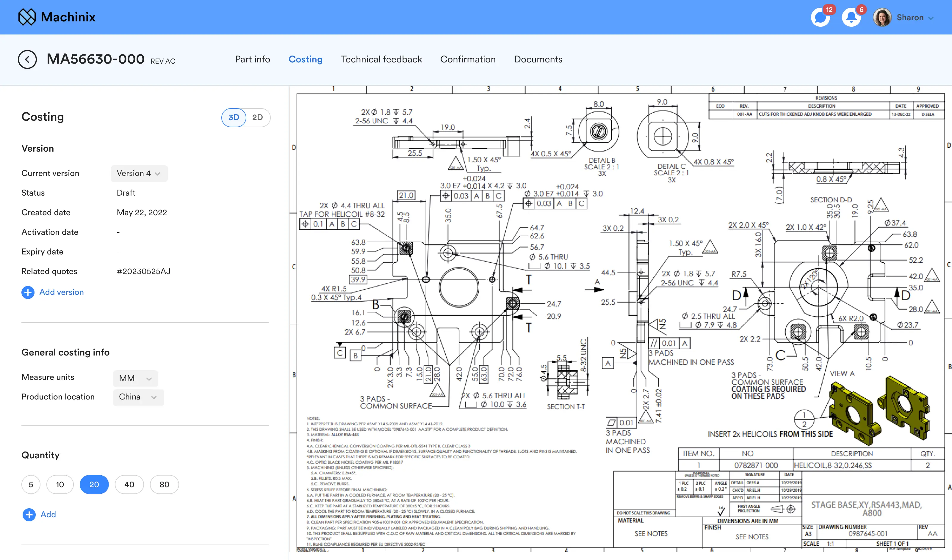
Task: Open the Measure units MM dropdown
Action: [135, 378]
